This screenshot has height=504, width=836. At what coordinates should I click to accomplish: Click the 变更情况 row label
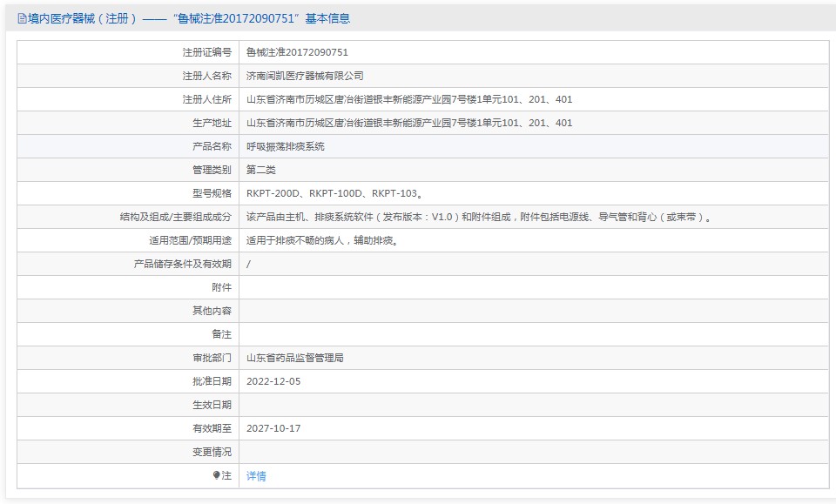[x=212, y=452]
